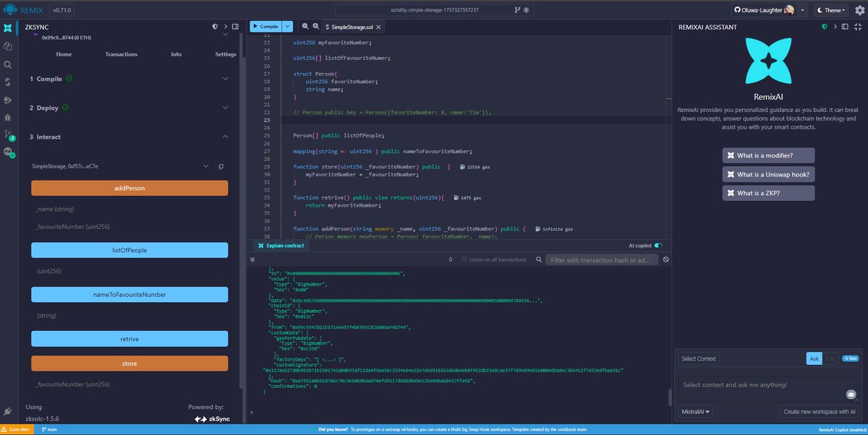Toggle RemixAI Assistant panel layout icon
Image resolution: width=868 pixels, height=435 pixels.
(846, 27)
